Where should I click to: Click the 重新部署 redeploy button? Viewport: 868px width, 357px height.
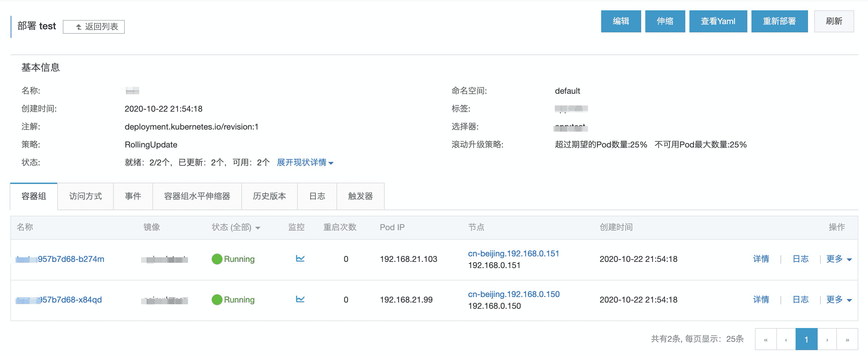(x=779, y=21)
